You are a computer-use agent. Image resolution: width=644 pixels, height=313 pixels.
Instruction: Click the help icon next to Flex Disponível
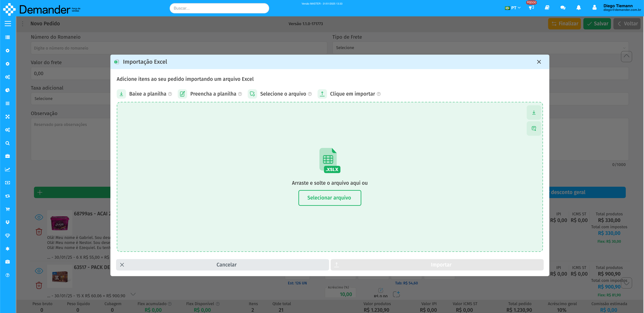(x=218, y=304)
